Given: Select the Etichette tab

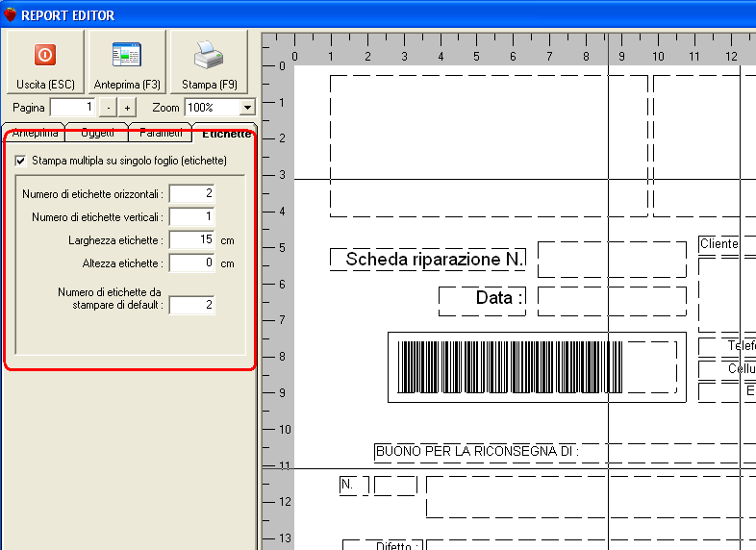Looking at the screenshot, I should coord(226,134).
